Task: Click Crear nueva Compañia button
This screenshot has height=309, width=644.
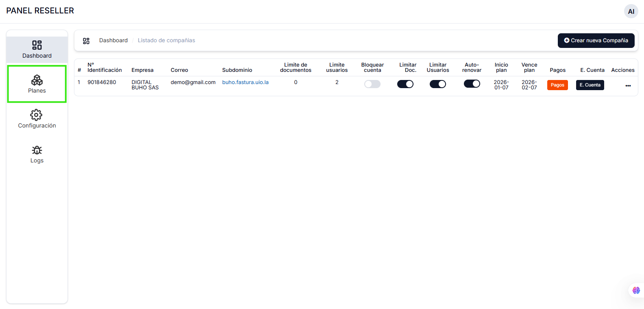Action: [x=596, y=41]
